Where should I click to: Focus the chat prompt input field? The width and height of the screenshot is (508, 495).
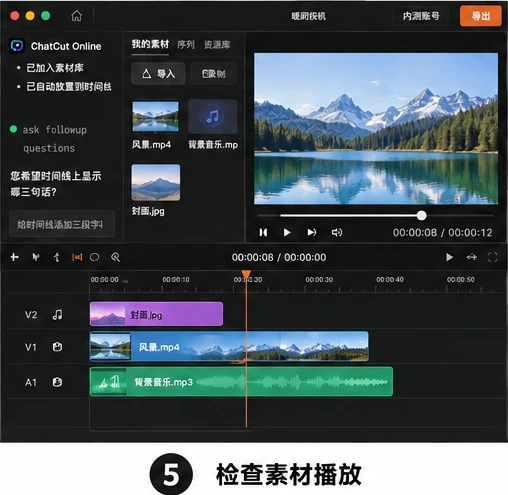tap(62, 224)
